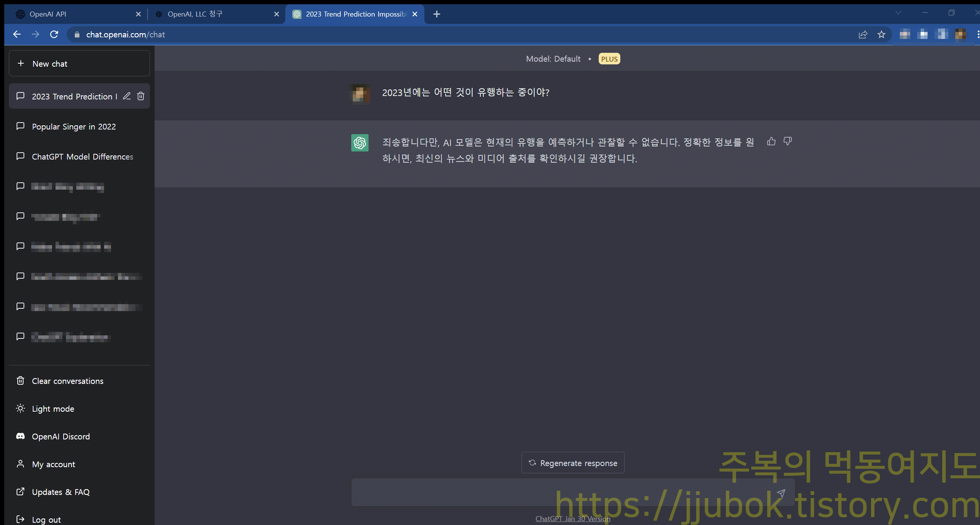This screenshot has width=980, height=525.
Task: Click the Model: Default label
Action: tap(553, 59)
